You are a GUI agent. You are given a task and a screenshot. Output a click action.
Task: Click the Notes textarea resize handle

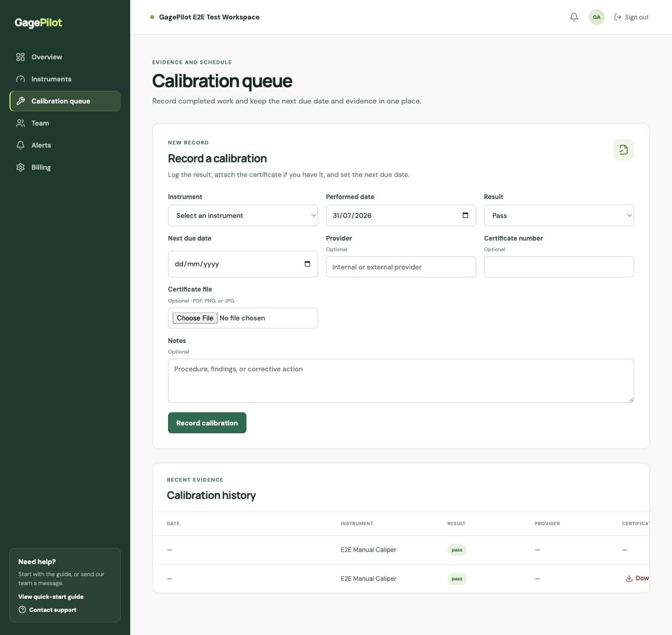tap(631, 400)
